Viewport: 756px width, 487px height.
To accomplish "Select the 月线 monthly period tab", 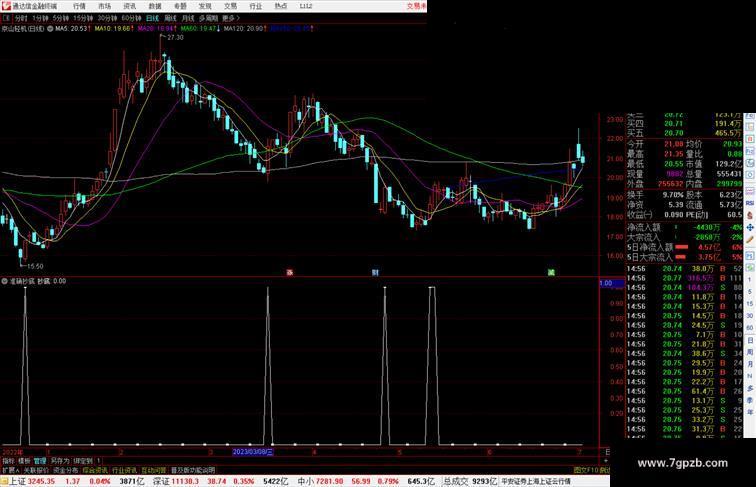I will coord(188,18).
